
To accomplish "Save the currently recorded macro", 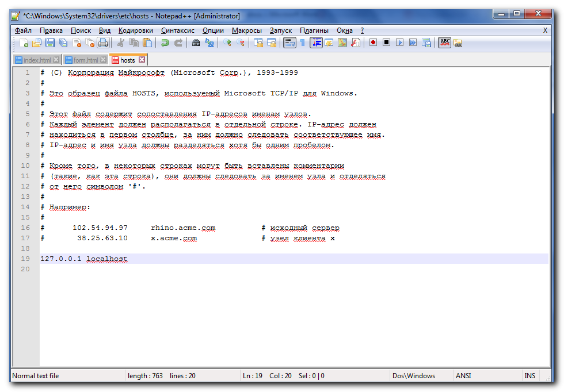I will coord(426,43).
